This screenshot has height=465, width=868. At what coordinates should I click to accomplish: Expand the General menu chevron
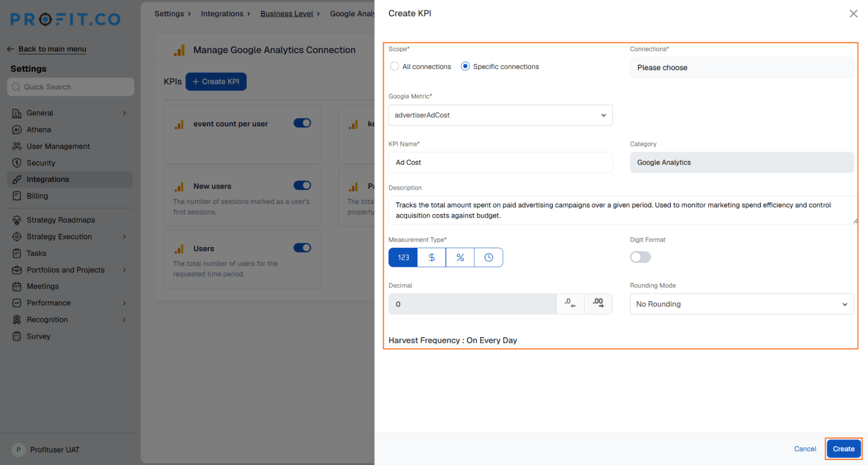124,113
